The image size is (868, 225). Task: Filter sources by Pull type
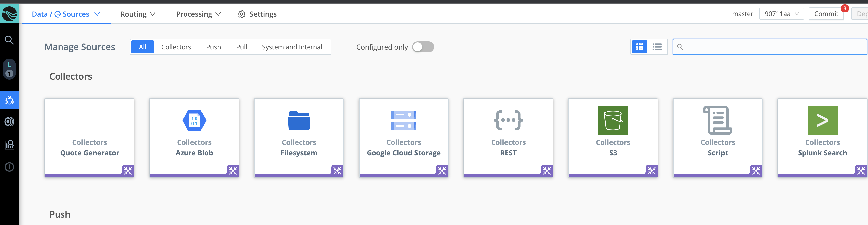[x=241, y=47]
